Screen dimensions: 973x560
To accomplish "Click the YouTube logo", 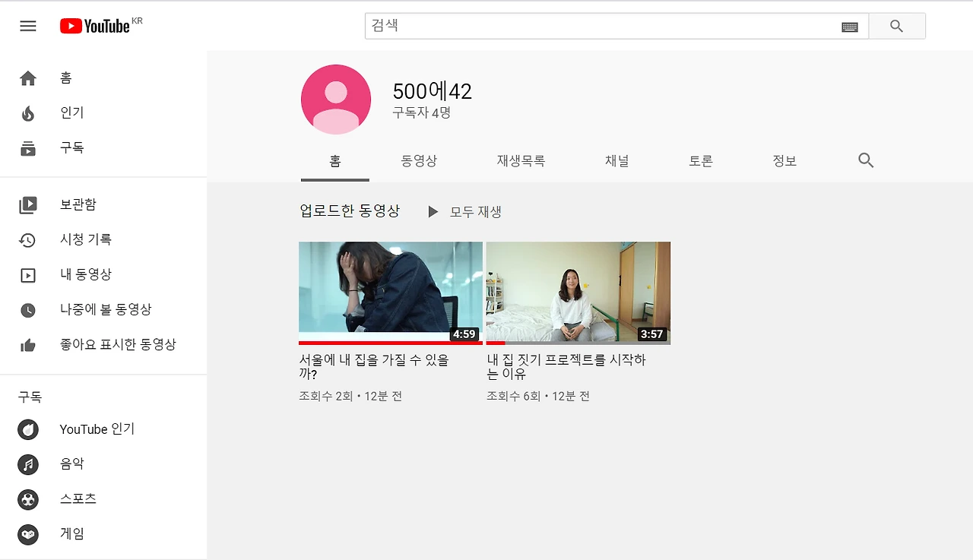I will [96, 25].
